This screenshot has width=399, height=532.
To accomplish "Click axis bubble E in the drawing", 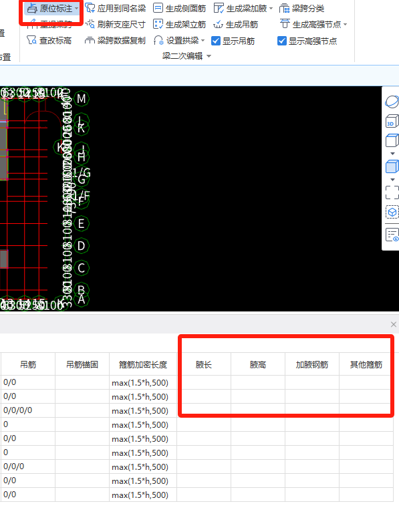I will point(82,224).
